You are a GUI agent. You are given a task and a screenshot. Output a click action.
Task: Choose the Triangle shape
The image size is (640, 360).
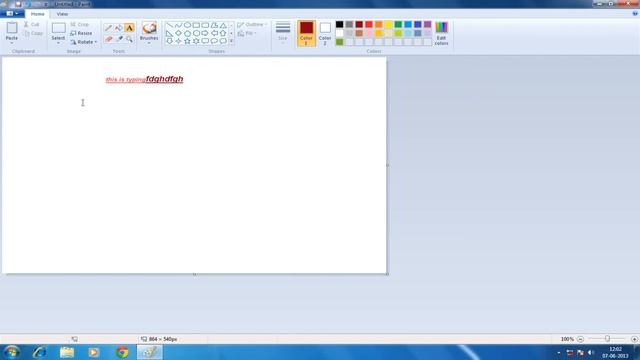pos(223,25)
